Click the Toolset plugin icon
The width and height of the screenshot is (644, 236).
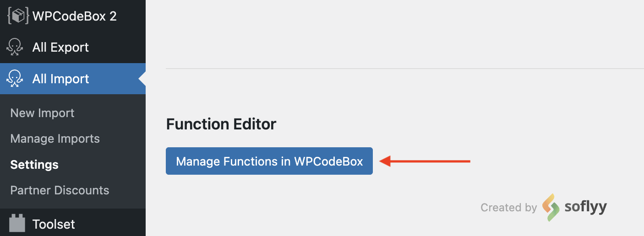click(x=17, y=224)
